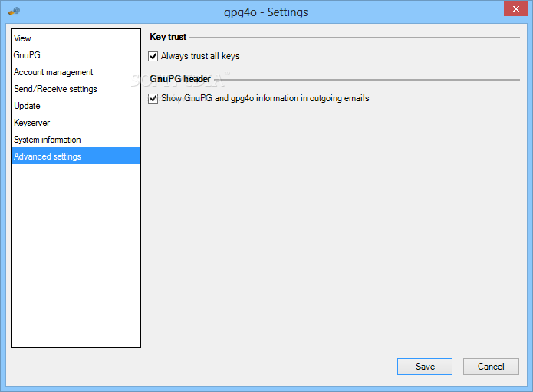This screenshot has height=392, width=533.
Task: Save the settings
Action: [425, 367]
